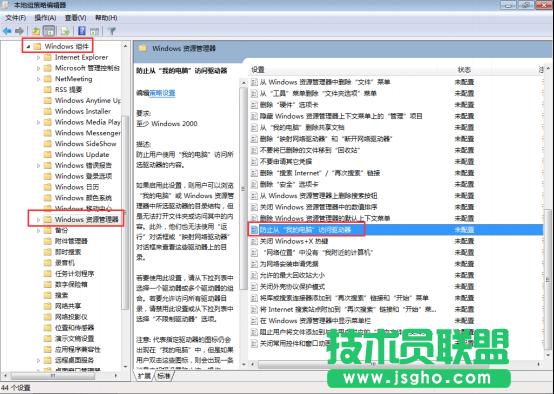
Task: Select the 防止从"我的电脑"访问驱动器 policy row
Action: click(395, 230)
